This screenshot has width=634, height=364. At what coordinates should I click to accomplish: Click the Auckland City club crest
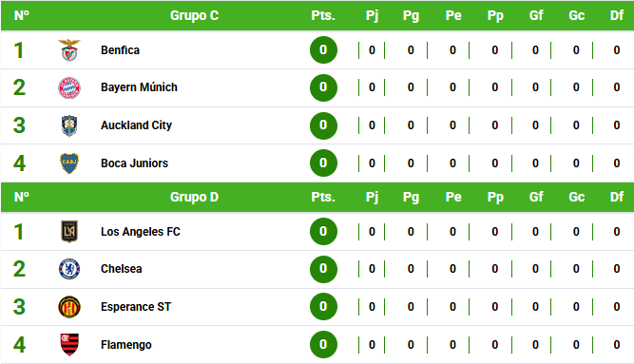click(x=69, y=125)
